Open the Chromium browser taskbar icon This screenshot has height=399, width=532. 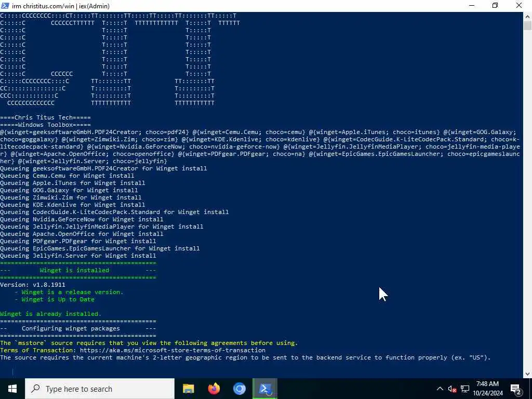[x=239, y=389]
